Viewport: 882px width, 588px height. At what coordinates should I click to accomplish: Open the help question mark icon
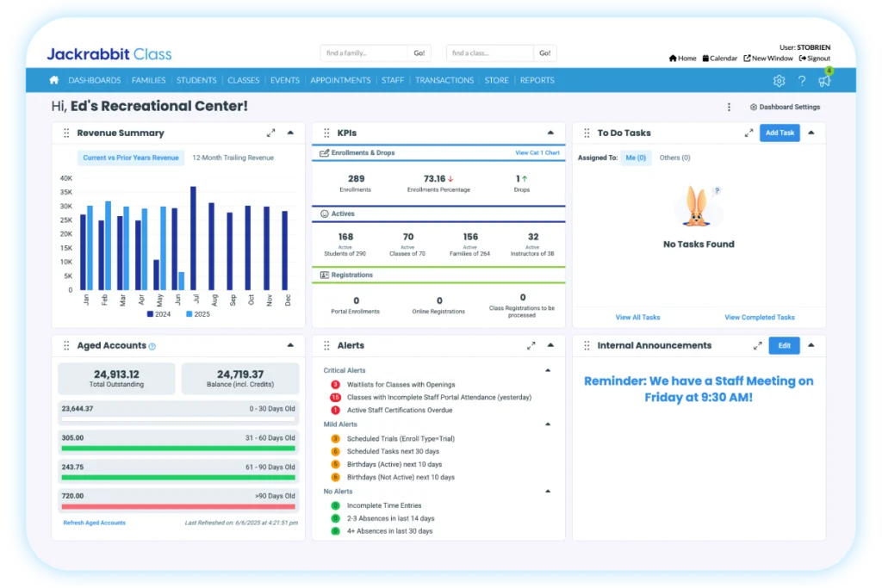802,81
